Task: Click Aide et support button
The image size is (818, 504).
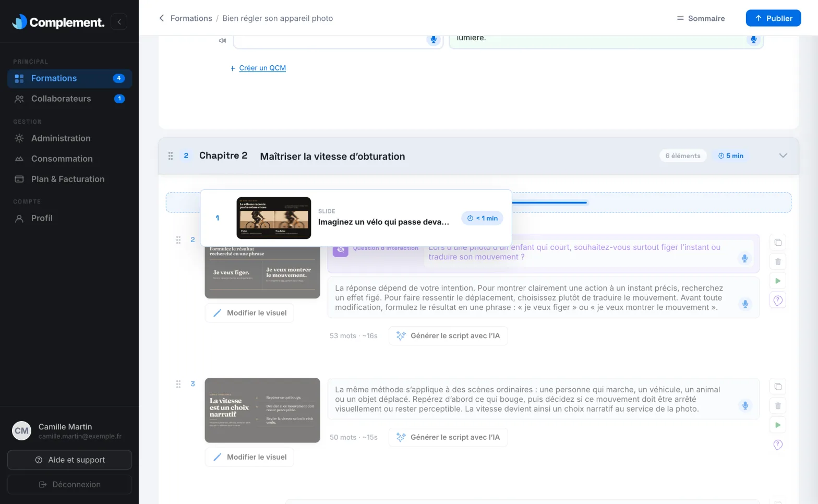Action: pos(69,460)
